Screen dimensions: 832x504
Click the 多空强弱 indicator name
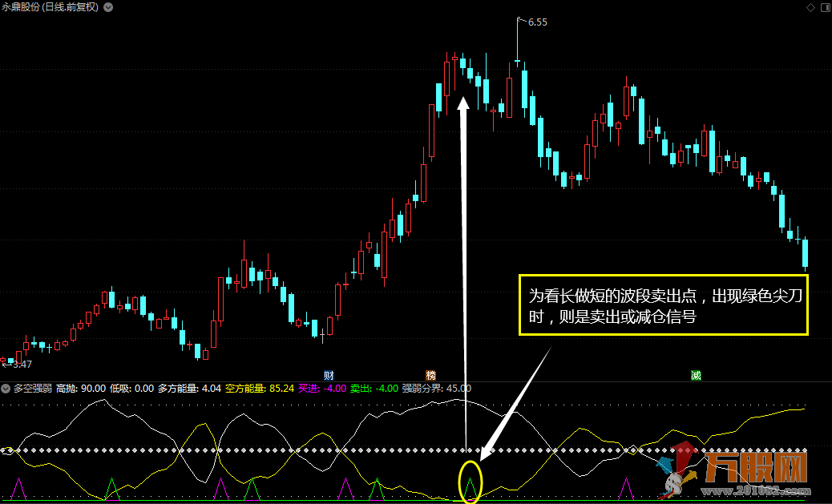(33, 389)
